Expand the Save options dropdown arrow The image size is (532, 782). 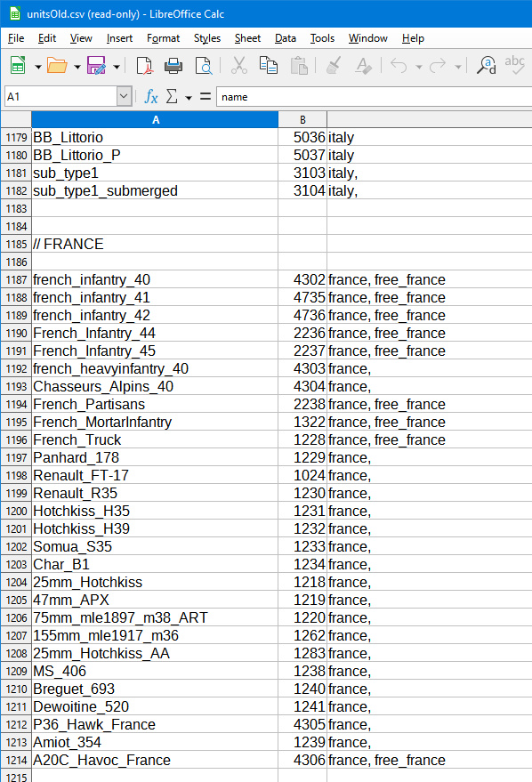click(x=117, y=67)
